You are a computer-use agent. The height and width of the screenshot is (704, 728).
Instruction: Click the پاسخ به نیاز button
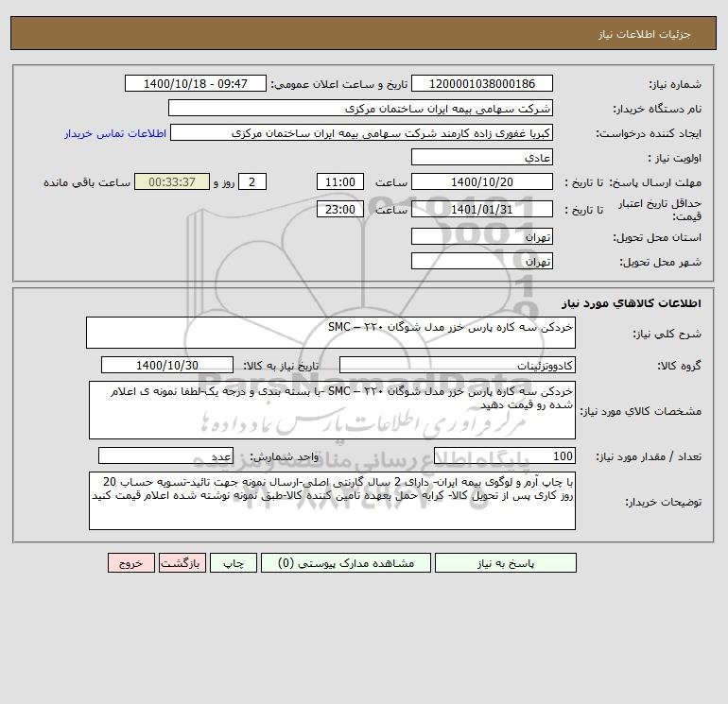(x=506, y=563)
